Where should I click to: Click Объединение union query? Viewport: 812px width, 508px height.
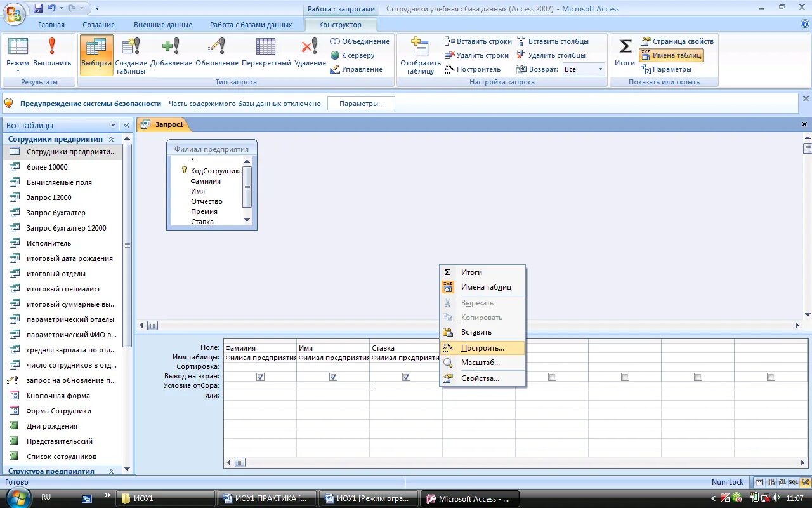coord(360,41)
